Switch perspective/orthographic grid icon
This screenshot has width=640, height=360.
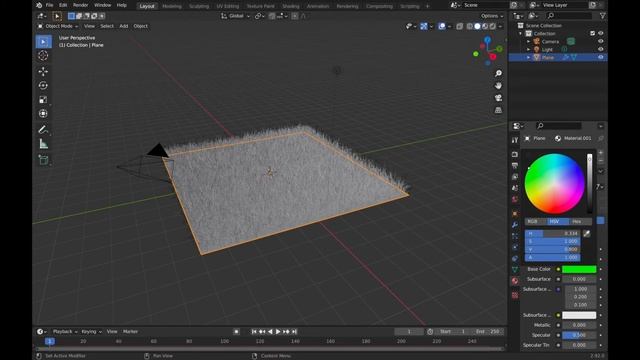point(498,110)
